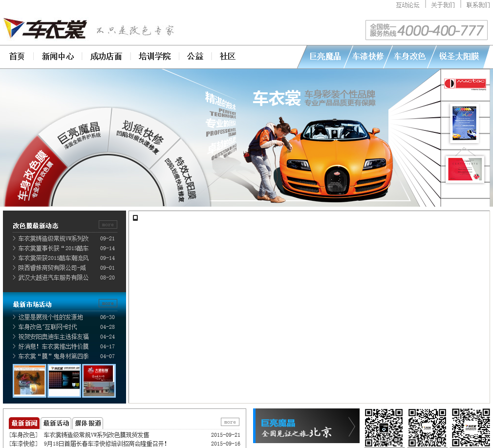Click the arrow on 巨亮魔晶 banner
Viewport: 493px width, 448px height.
[352, 427]
